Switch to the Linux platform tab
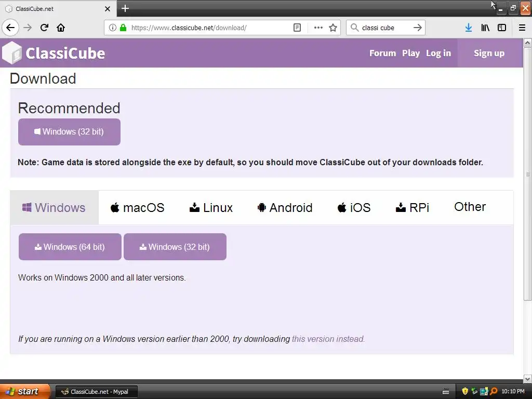 211,207
